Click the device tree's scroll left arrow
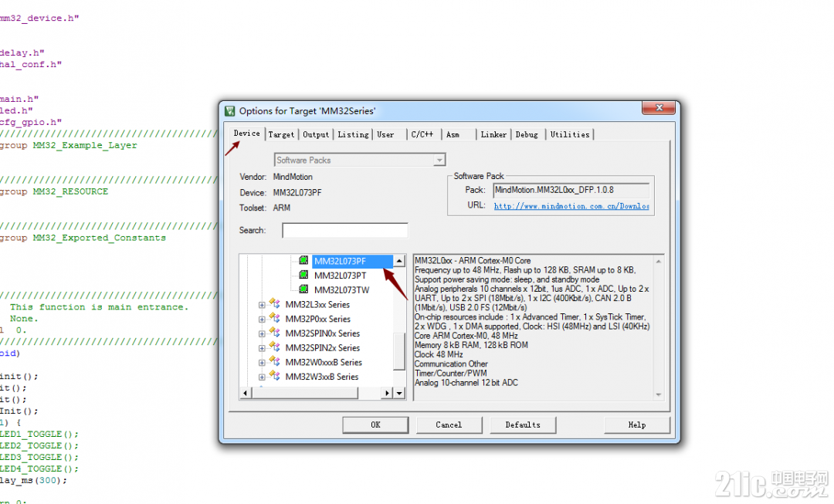 246,393
